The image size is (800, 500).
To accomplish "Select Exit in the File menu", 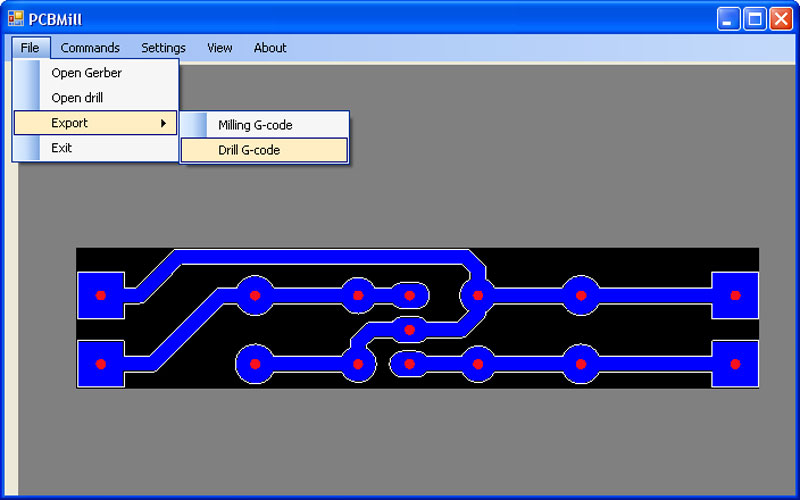I will pos(95,148).
